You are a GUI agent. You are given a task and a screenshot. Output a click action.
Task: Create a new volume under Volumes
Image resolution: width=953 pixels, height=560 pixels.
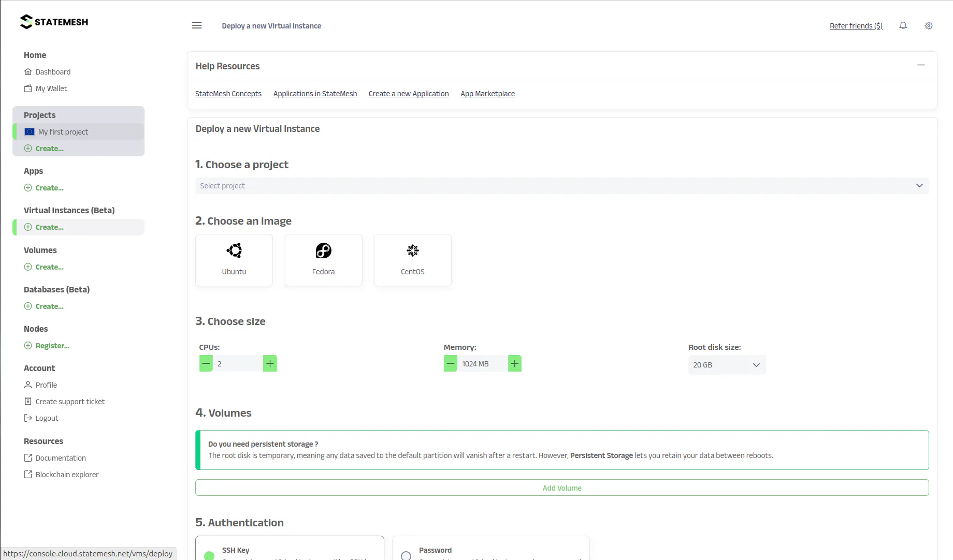[49, 267]
